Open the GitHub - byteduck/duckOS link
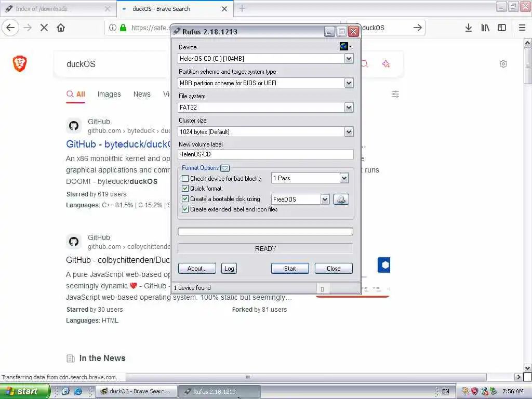 118,144
